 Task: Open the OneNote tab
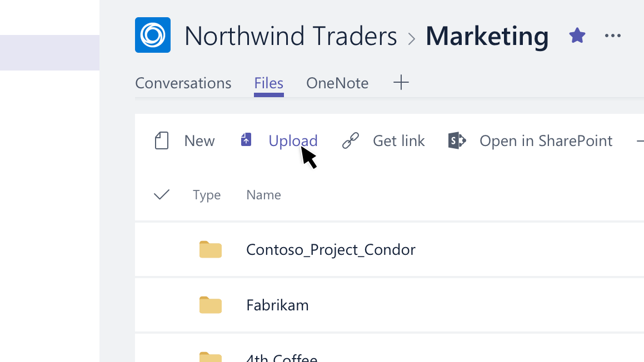337,83
